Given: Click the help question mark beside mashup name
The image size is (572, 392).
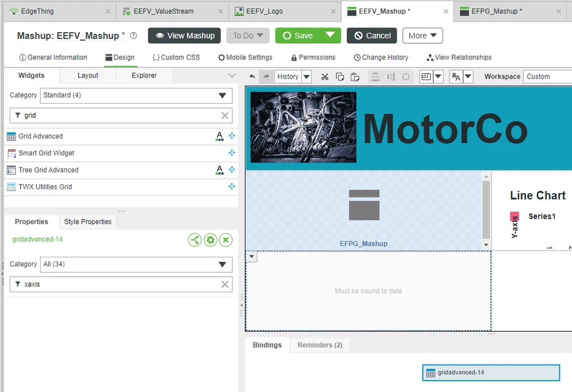Looking at the screenshot, I should (x=134, y=36).
